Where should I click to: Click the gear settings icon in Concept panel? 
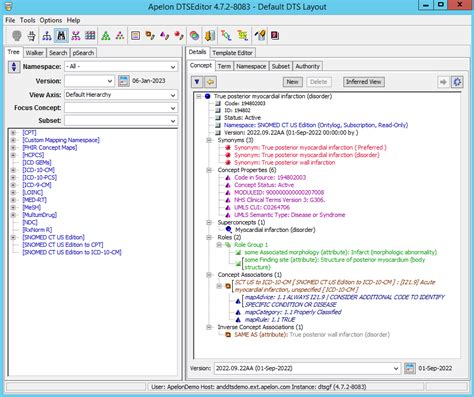tap(457, 82)
